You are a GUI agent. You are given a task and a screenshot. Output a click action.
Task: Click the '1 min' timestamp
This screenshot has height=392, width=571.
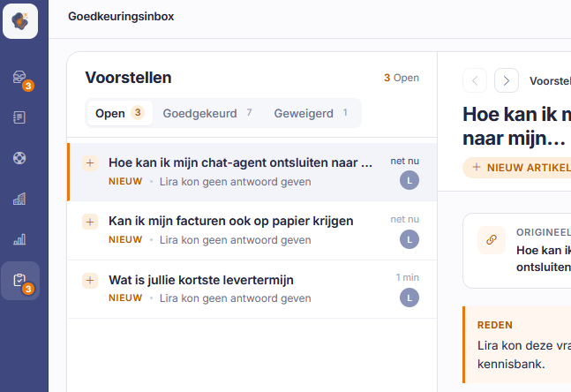407,277
